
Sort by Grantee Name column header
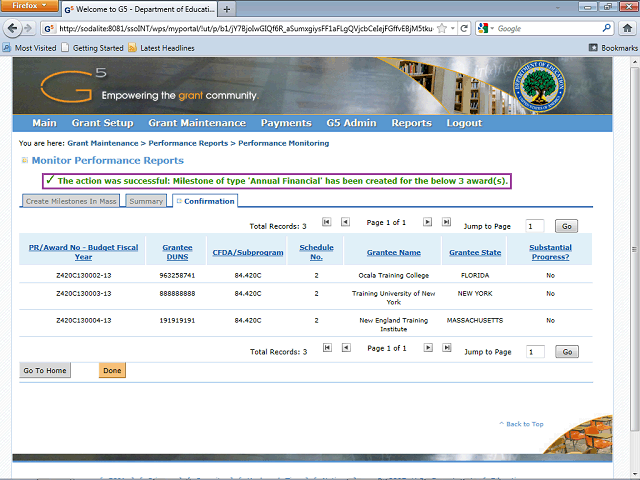pos(393,253)
